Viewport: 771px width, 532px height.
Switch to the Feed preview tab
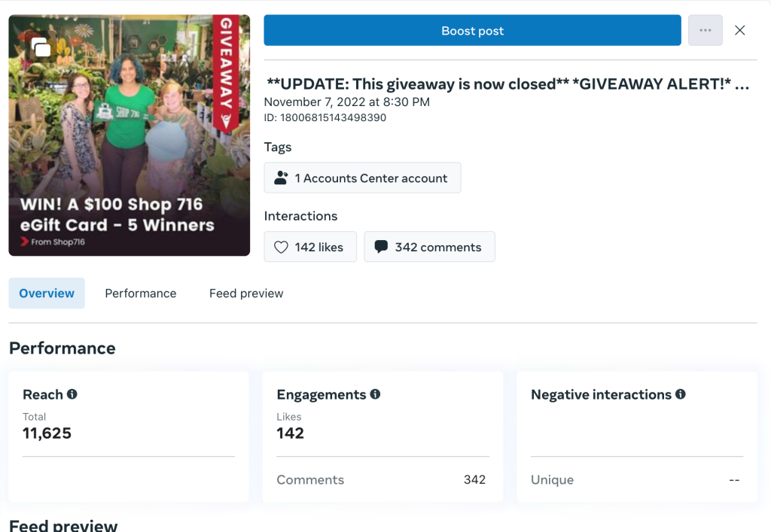click(246, 293)
